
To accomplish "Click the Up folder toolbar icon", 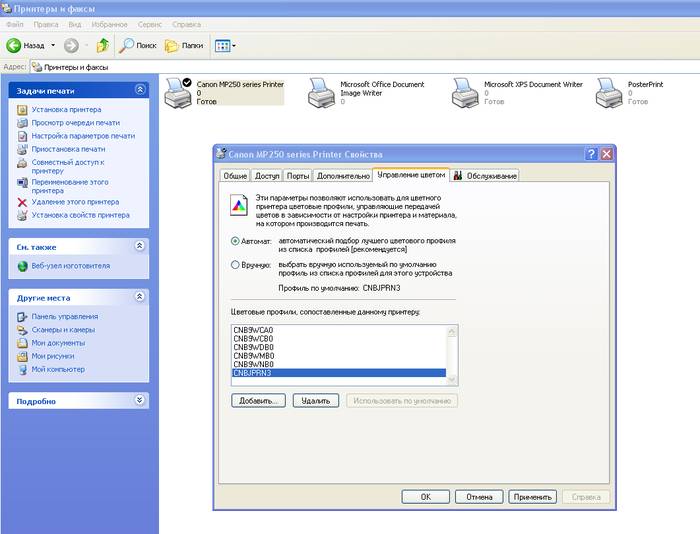I will [x=102, y=45].
